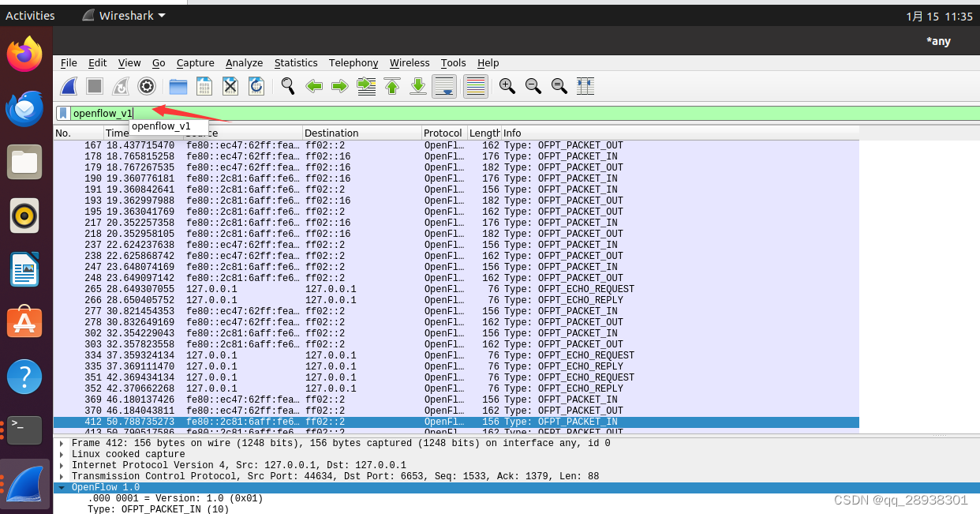
Task: Sort packets by Info column
Action: pyautogui.click(x=679, y=133)
